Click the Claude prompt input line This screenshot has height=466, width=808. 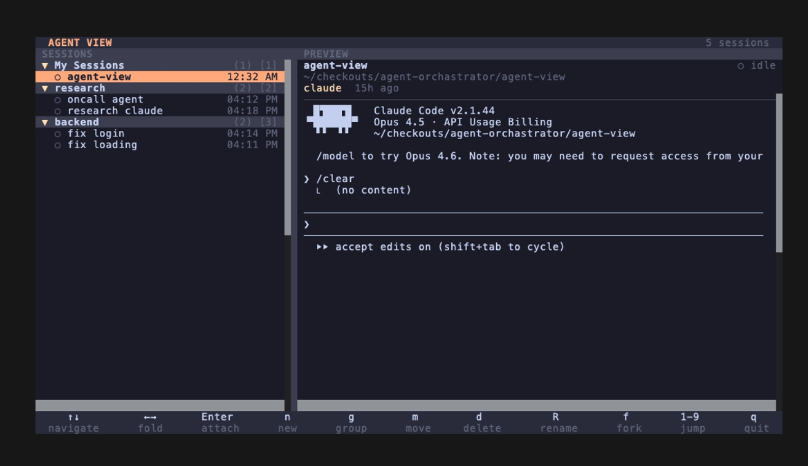tap(533, 224)
